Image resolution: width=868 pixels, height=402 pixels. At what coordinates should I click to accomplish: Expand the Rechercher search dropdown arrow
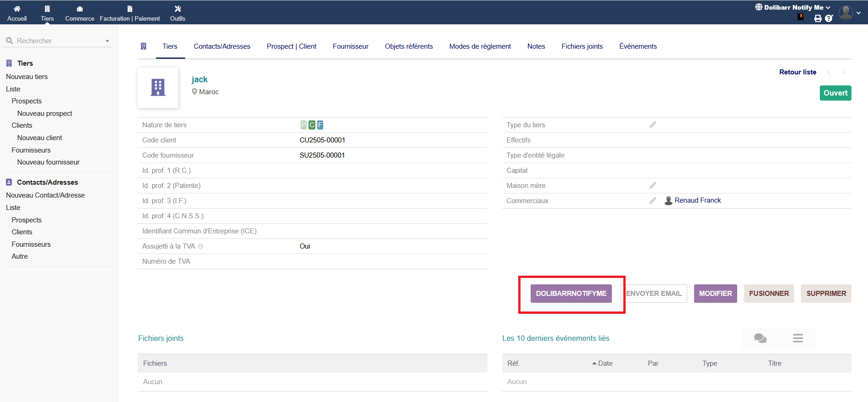[x=107, y=41]
